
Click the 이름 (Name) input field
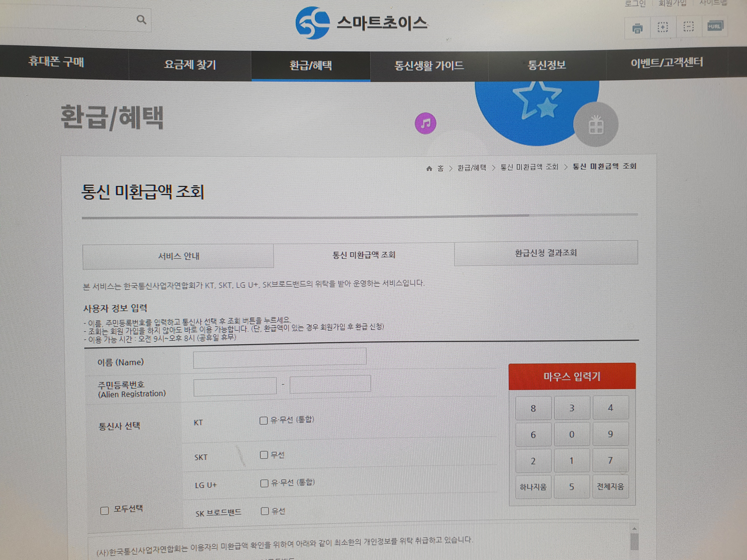[x=279, y=357]
